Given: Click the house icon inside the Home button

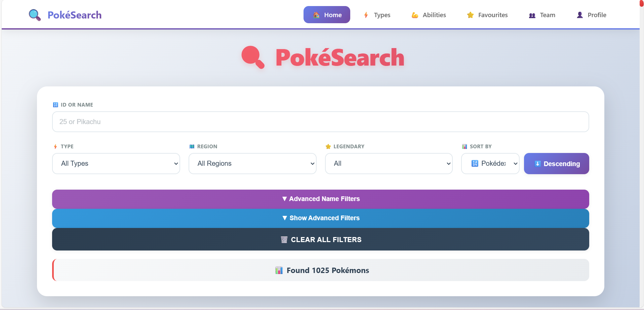Looking at the screenshot, I should 316,15.
